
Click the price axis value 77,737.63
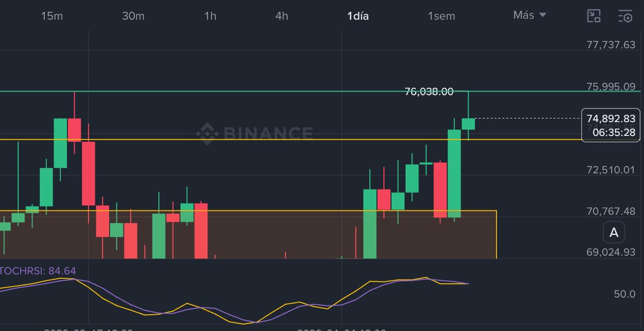click(611, 45)
